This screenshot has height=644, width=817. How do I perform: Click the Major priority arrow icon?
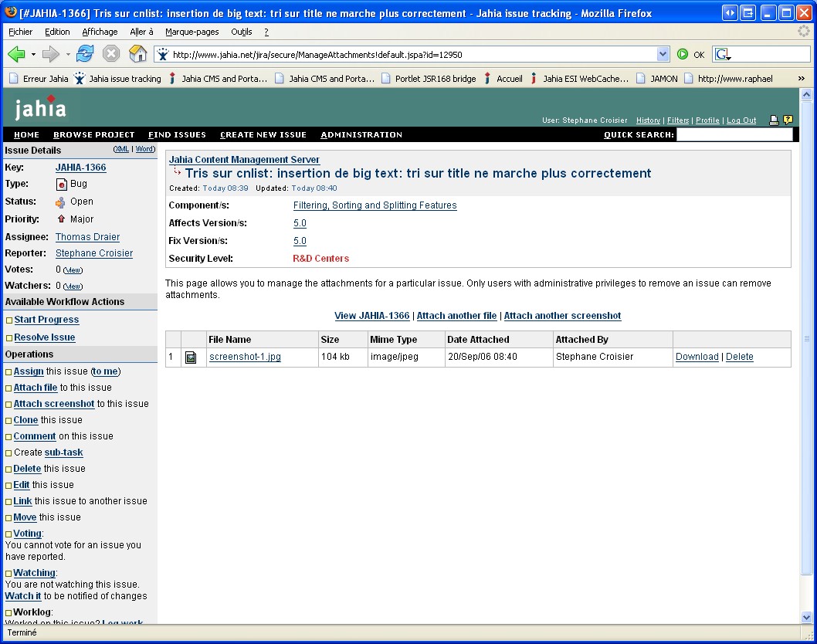(62, 219)
